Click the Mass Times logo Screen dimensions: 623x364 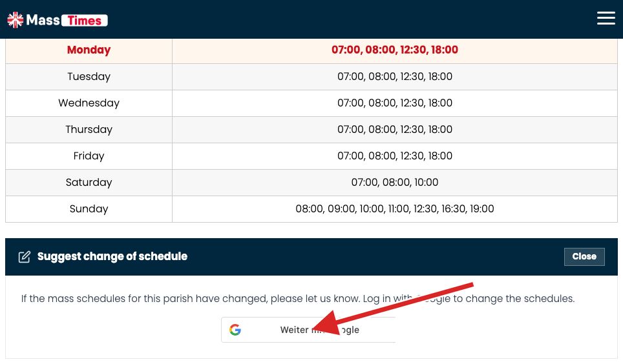coord(58,20)
